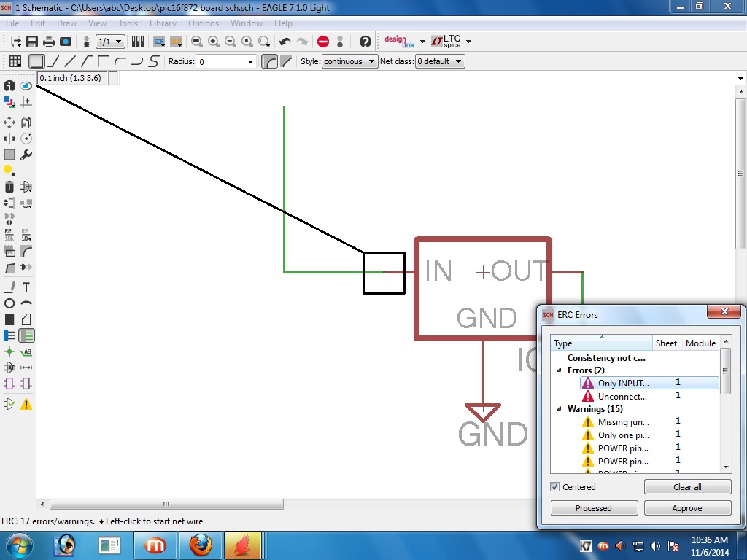The height and width of the screenshot is (560, 747).
Task: Click the Approve button
Action: coord(687,507)
